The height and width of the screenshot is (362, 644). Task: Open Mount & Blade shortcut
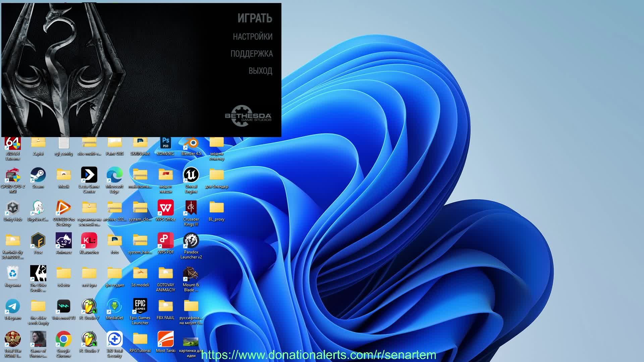click(x=191, y=279)
